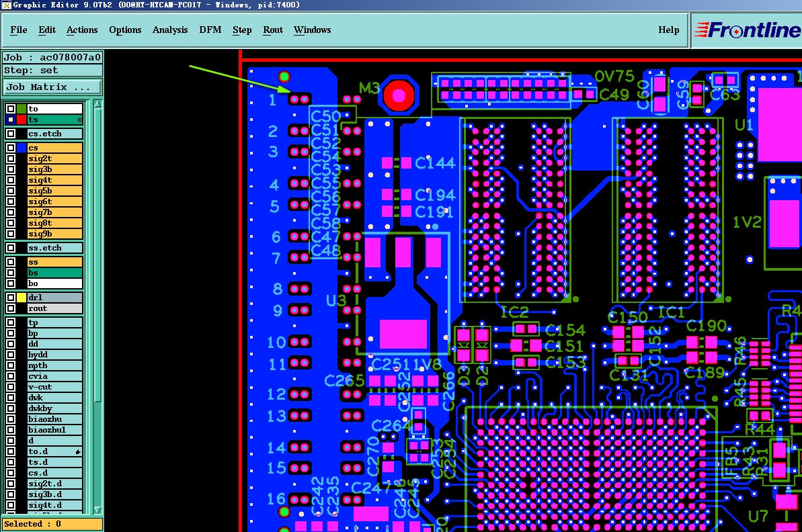Select the sig2t.d layer name
The width and height of the screenshot is (802, 532).
[x=54, y=484]
